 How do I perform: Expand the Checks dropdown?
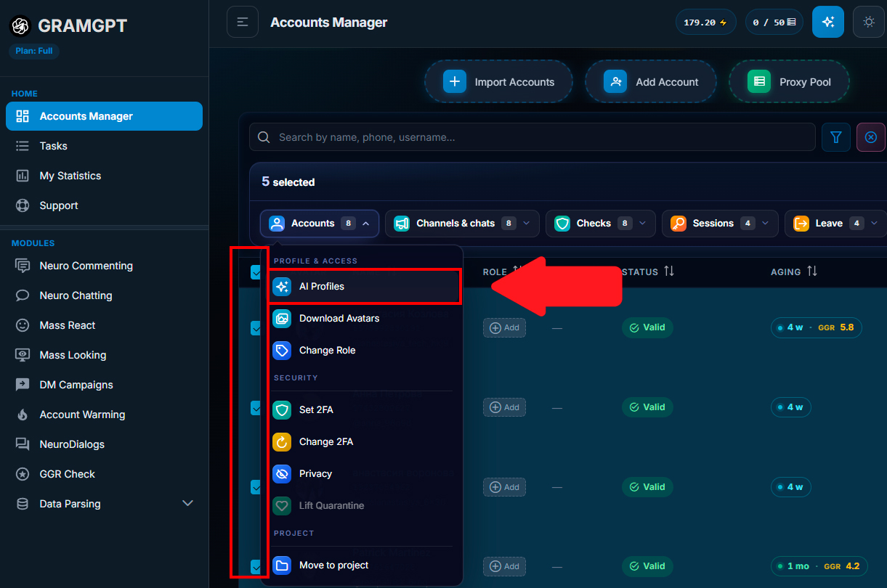[601, 224]
